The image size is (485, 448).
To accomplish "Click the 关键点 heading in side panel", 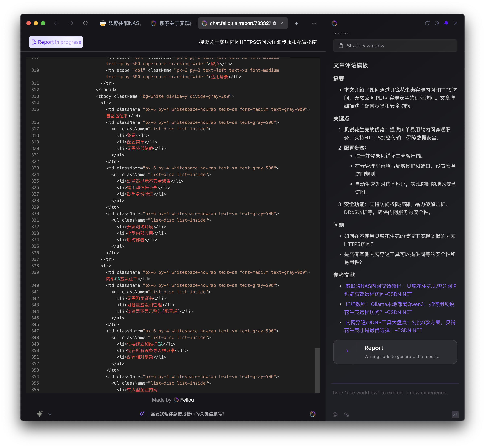I will (x=341, y=118).
